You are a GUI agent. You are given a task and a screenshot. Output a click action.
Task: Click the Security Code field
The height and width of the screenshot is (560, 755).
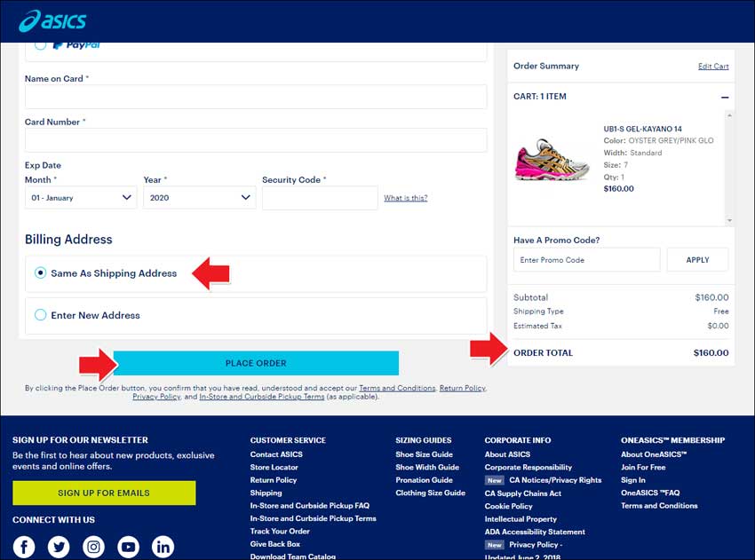point(320,198)
